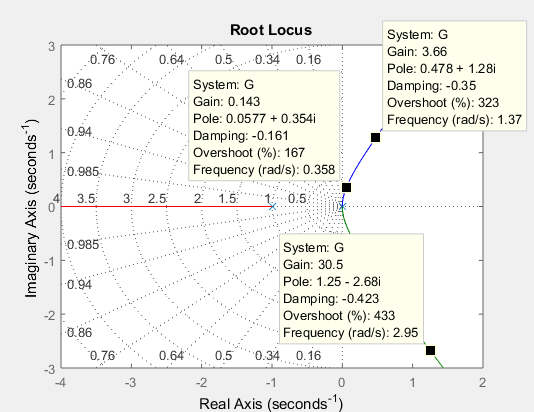Click the Imaginary Axis label
The image size is (534, 412).
[x=31, y=208]
